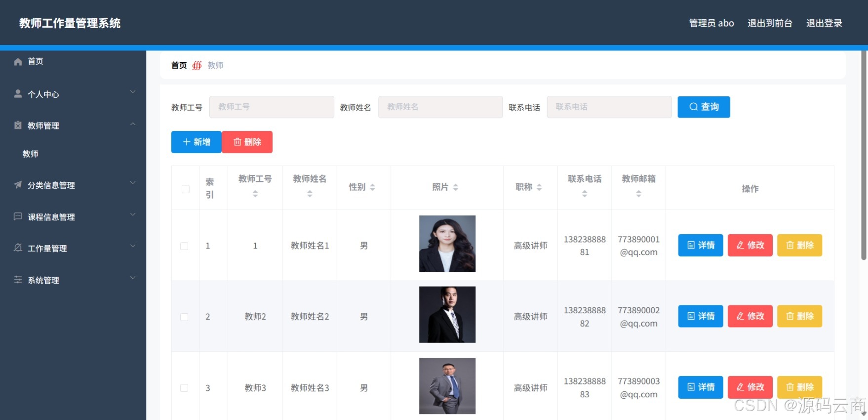This screenshot has height=420, width=868.
Task: Click the chat icon beside 课程信息管理
Action: [18, 216]
